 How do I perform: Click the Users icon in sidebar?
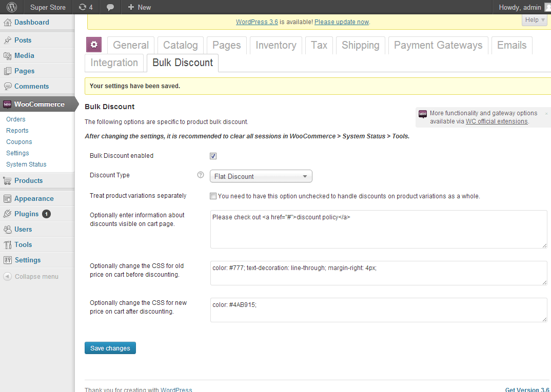tap(7, 230)
